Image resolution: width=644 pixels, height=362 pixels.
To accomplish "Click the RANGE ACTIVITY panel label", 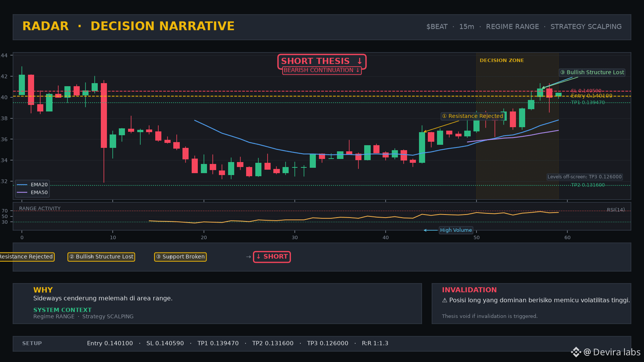I will [40, 209].
